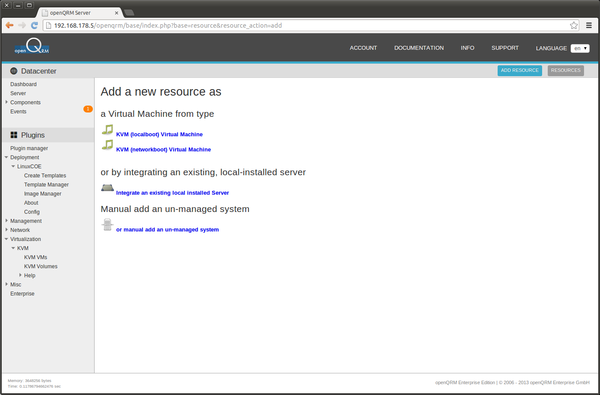This screenshot has width=600, height=395.
Task: Open the Language dropdown
Action: point(580,48)
